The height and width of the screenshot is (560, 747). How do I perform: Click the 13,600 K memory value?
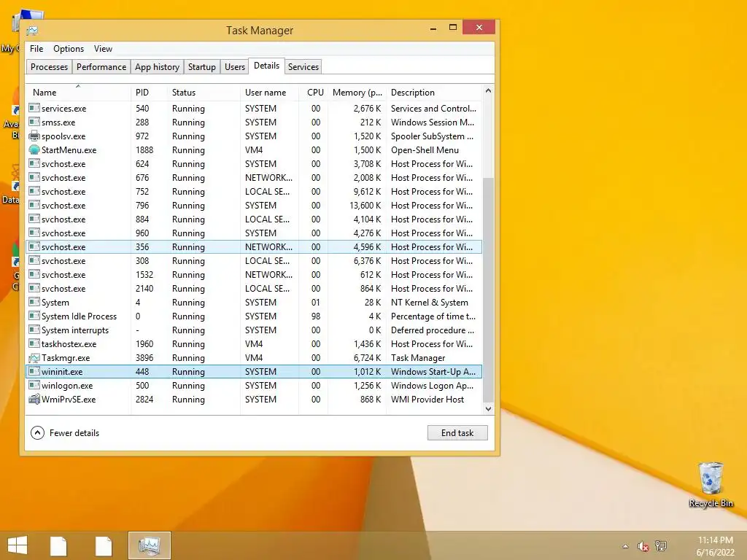(365, 205)
